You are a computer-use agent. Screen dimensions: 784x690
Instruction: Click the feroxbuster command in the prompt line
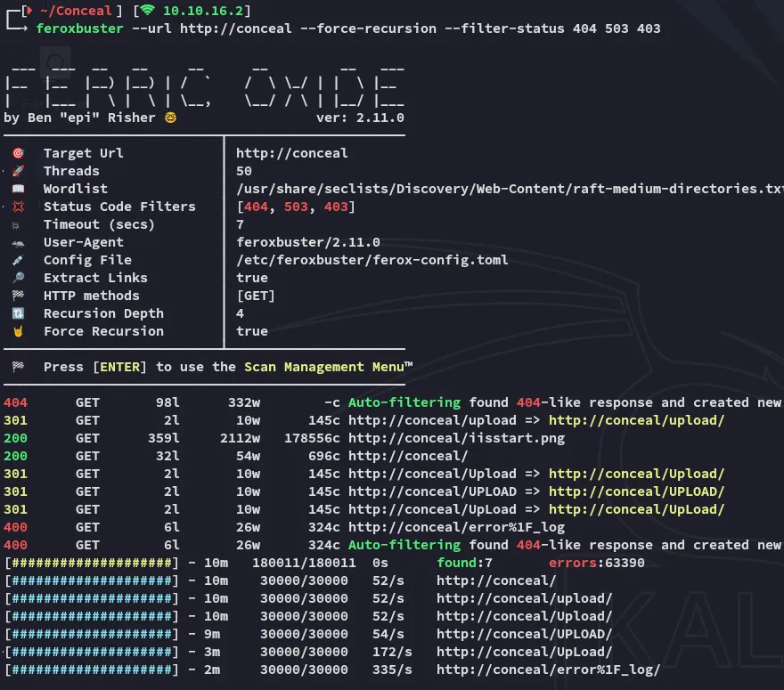[x=79, y=28]
